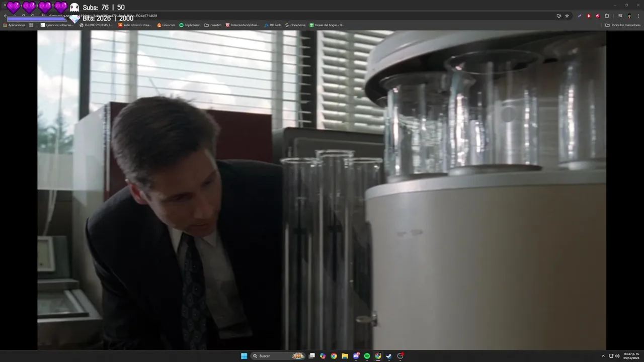The height and width of the screenshot is (362, 644).
Task: Open the tab search dropdown arrow
Action: click(5, 5)
